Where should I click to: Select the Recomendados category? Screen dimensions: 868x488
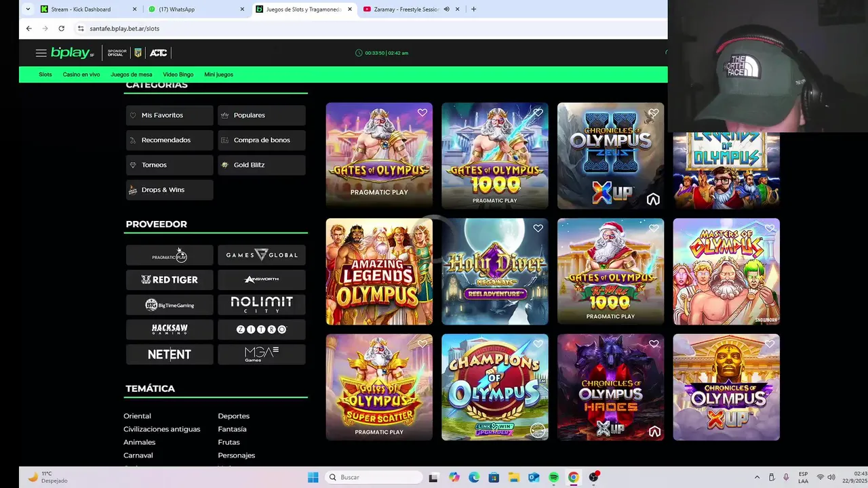point(170,140)
